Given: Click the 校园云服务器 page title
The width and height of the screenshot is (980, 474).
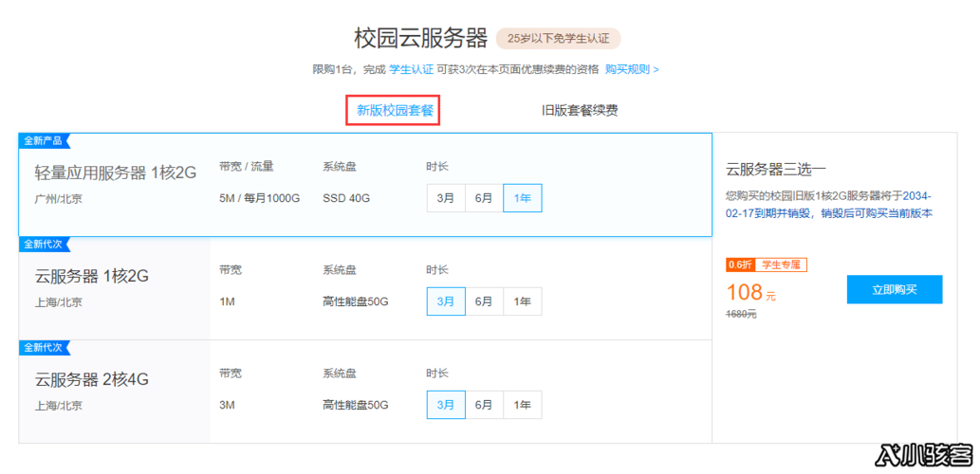Looking at the screenshot, I should click(x=420, y=38).
